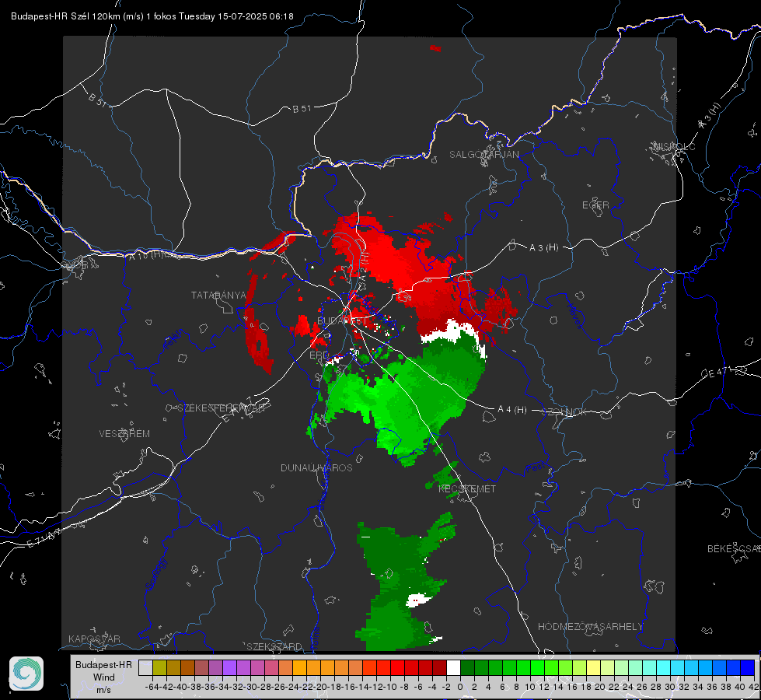
Task: Click the legend value "-20"
Action: point(321,687)
